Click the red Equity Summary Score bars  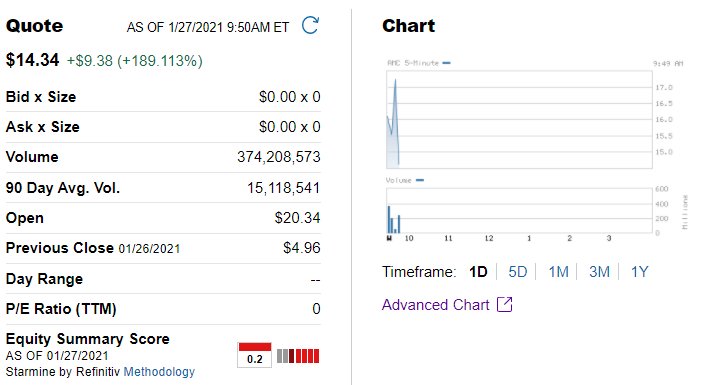click(298, 356)
